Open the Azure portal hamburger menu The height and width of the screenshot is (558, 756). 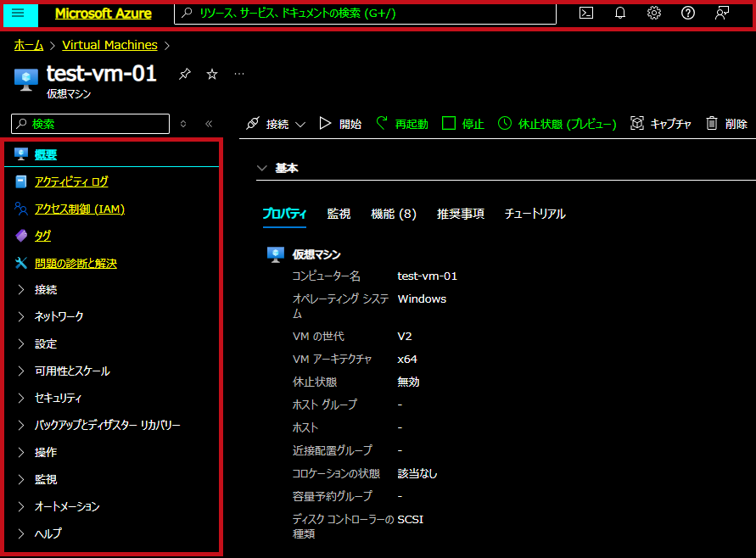pos(19,14)
